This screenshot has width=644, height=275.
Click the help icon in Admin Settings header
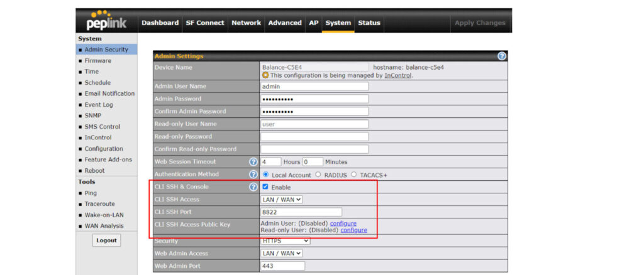[501, 56]
